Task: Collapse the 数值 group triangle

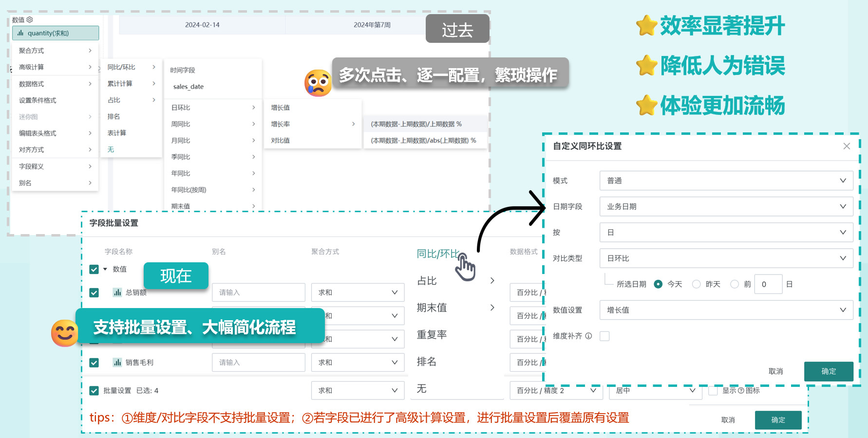Action: click(x=105, y=269)
